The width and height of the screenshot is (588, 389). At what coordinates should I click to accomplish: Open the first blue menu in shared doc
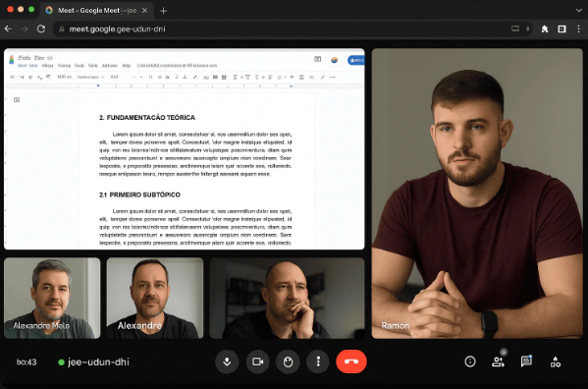tap(27, 65)
